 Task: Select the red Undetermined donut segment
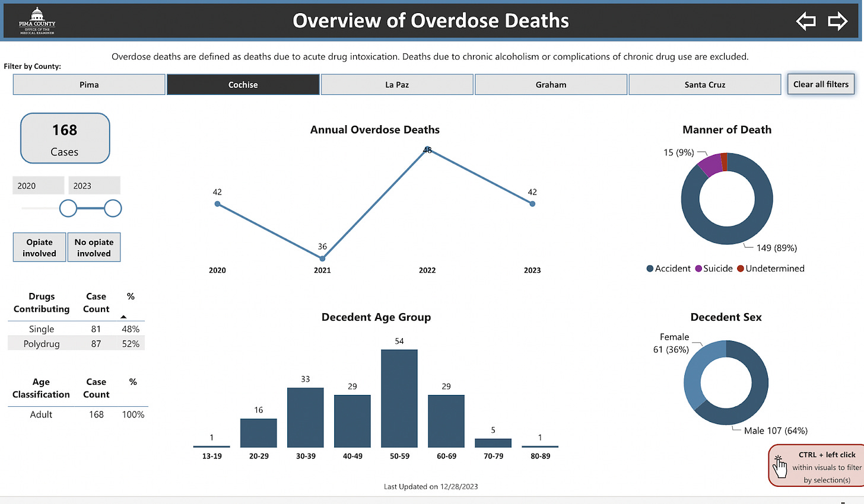(724, 161)
